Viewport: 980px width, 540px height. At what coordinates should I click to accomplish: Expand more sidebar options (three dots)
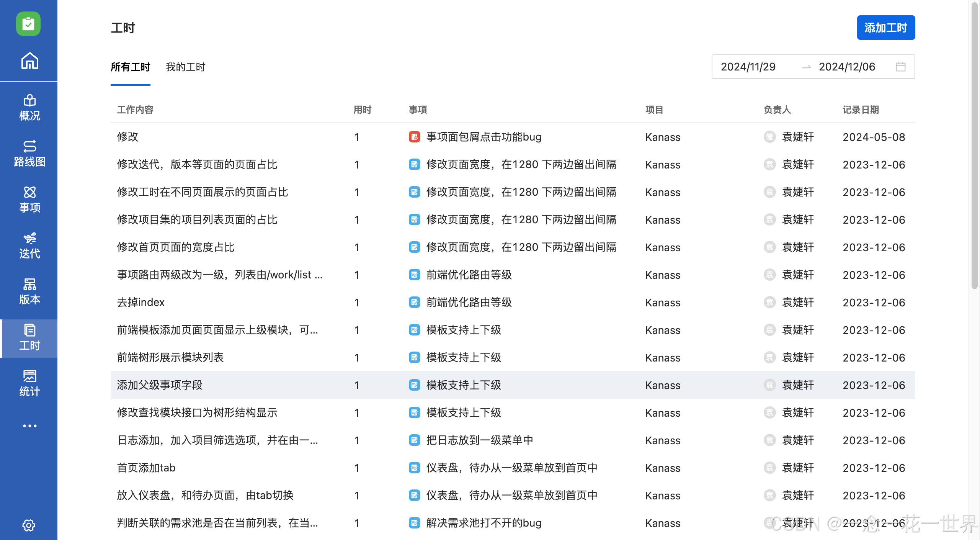click(x=29, y=426)
